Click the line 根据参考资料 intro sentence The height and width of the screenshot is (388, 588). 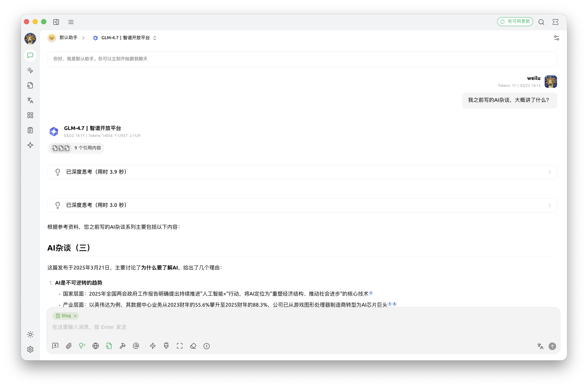(114, 227)
